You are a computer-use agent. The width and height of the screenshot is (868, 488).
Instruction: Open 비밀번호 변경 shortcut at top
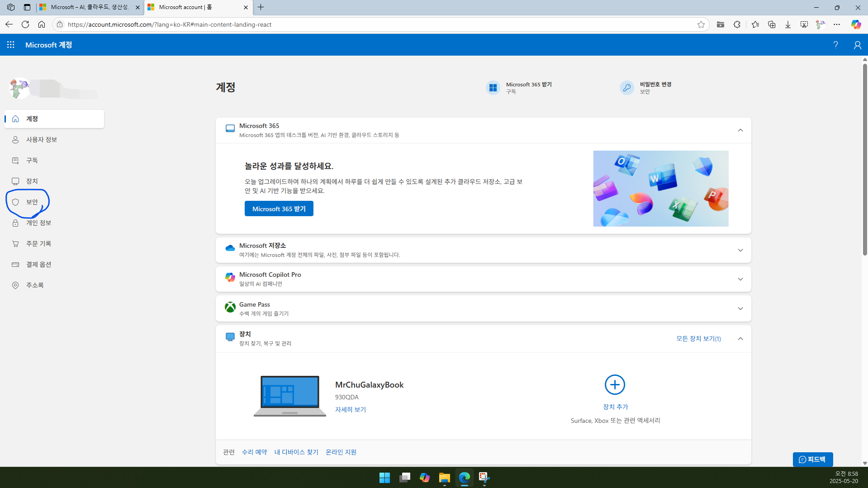[x=645, y=87]
